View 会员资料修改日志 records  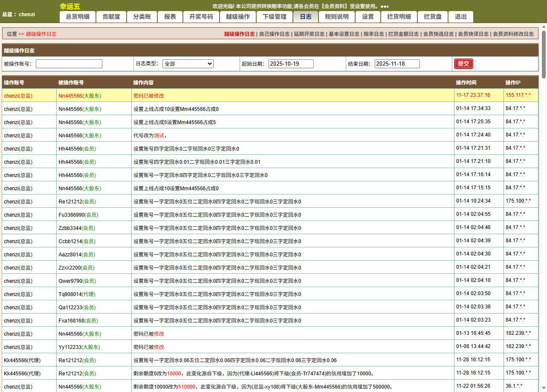(514, 33)
